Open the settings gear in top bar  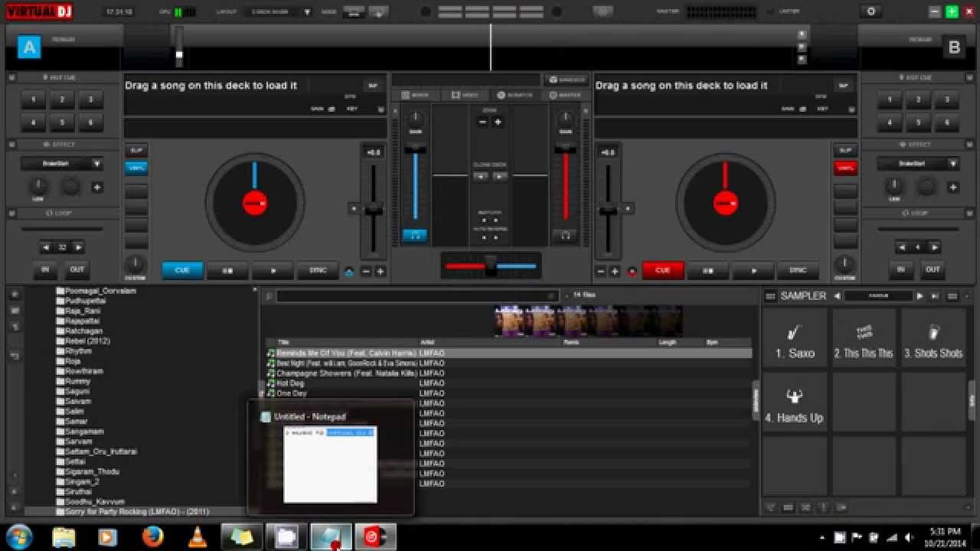[x=871, y=11]
